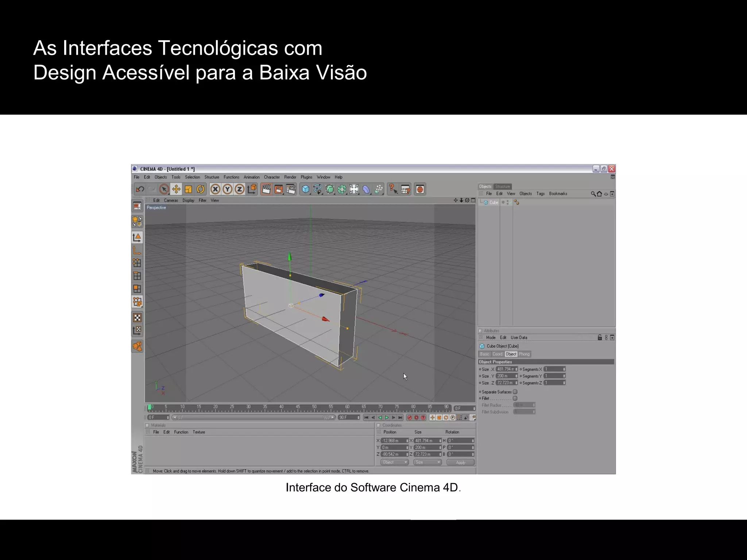Click the viewport maximize toggle icon
Screen dimensions: 747x560
click(x=473, y=201)
